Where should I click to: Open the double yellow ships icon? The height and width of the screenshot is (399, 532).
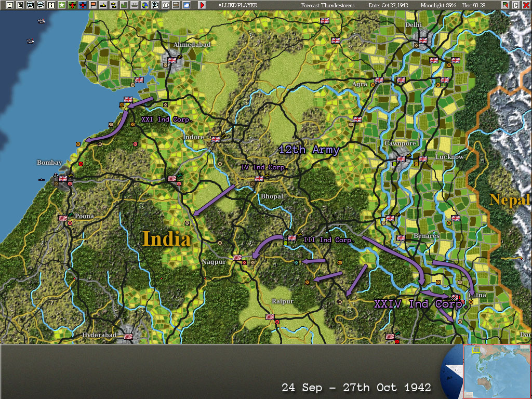click(114, 5)
